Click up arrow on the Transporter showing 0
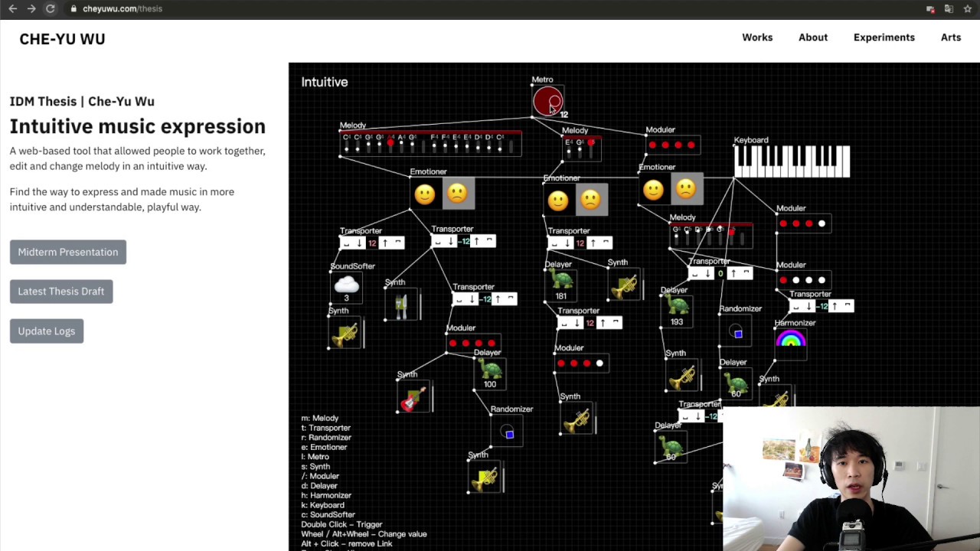This screenshot has height=551, width=980. [x=733, y=273]
